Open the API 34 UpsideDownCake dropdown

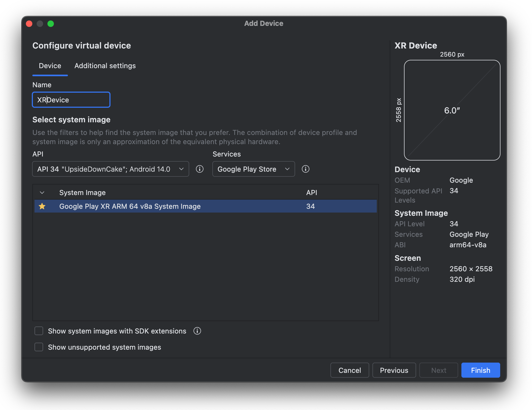click(x=110, y=169)
